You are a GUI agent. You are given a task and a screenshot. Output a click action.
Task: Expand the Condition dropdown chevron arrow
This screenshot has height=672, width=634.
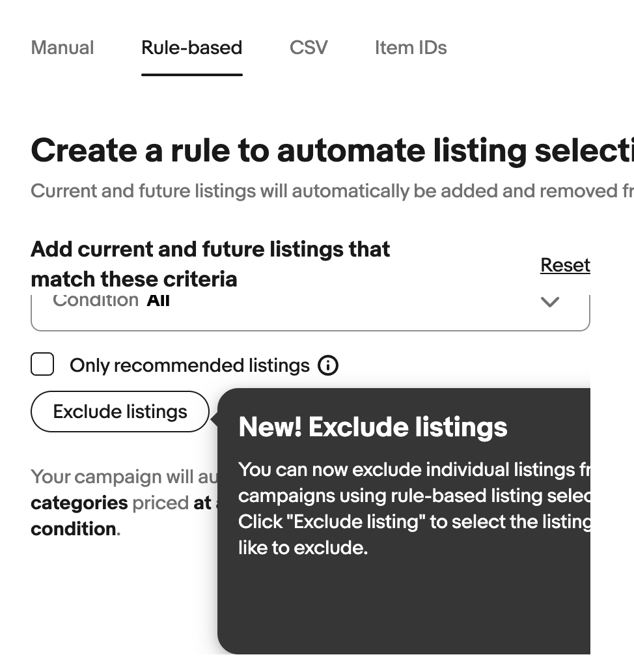coord(550,301)
